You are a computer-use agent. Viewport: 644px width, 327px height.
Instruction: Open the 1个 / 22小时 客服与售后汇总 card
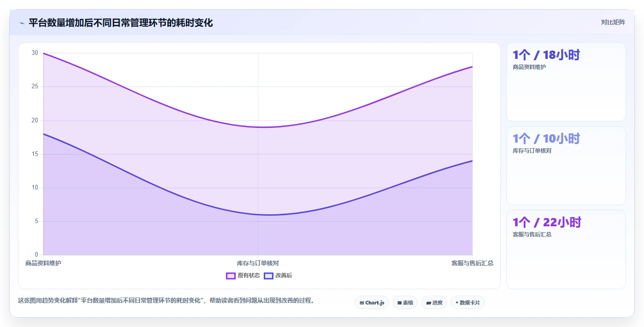[x=566, y=249]
